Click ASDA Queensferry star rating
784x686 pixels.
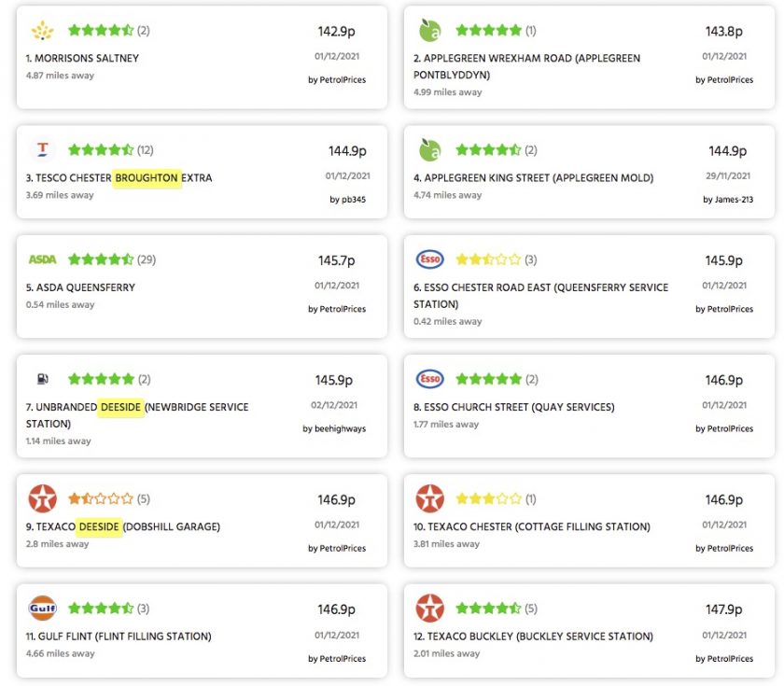coord(100,259)
